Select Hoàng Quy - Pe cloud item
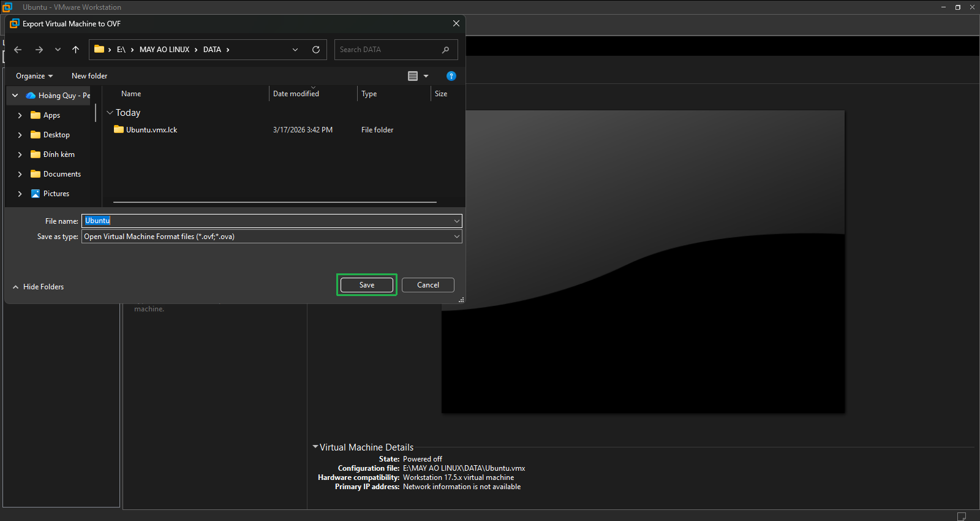Image resolution: width=980 pixels, height=521 pixels. coord(58,96)
